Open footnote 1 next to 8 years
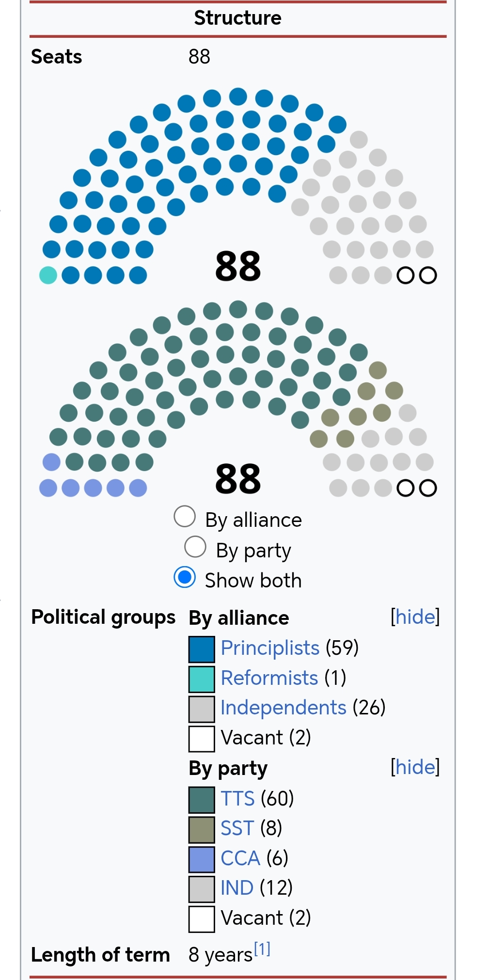 (x=262, y=949)
